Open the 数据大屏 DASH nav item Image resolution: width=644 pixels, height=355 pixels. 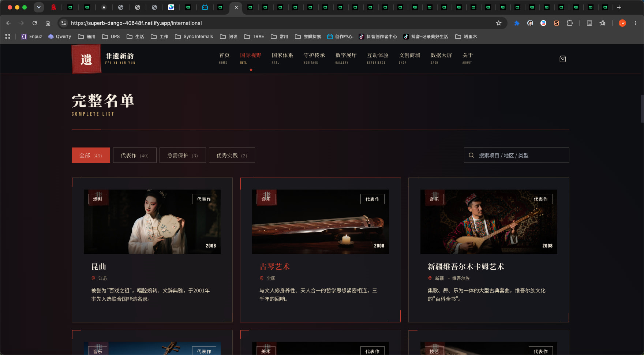441,58
